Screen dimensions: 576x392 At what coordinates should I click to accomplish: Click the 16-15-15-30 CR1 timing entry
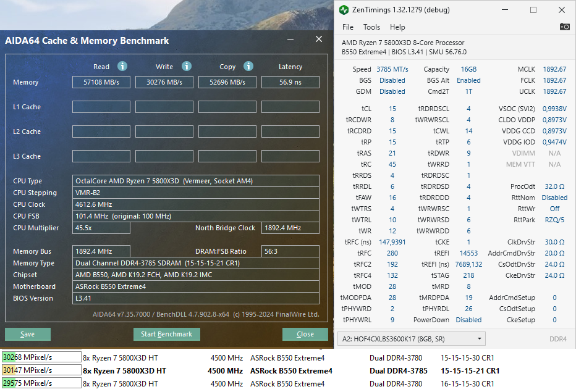pos(467,384)
